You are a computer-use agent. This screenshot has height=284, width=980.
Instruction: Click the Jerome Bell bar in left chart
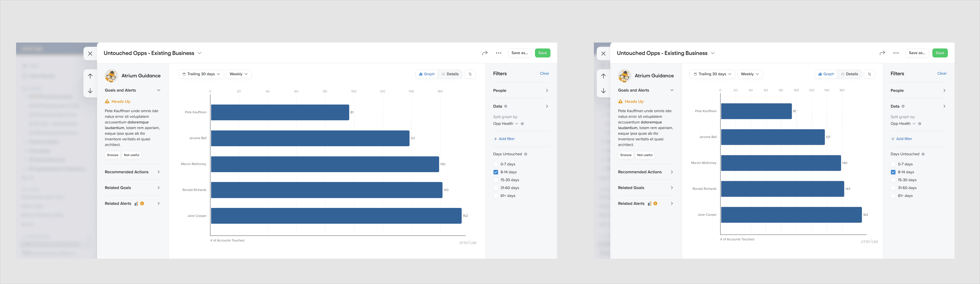tap(310, 138)
